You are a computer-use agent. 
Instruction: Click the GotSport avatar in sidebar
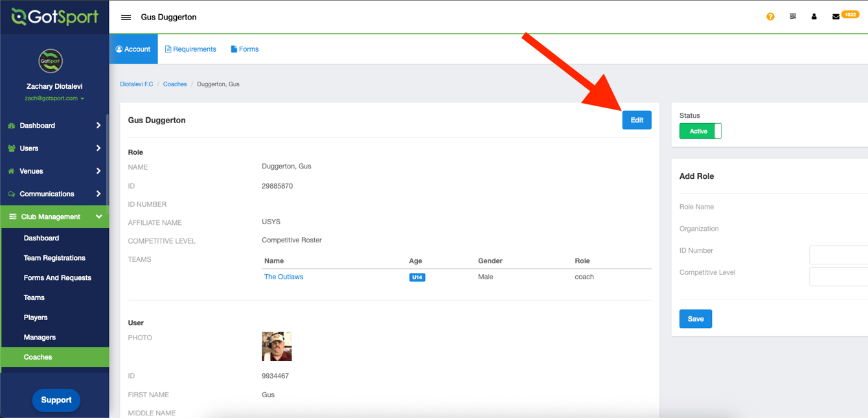(51, 61)
